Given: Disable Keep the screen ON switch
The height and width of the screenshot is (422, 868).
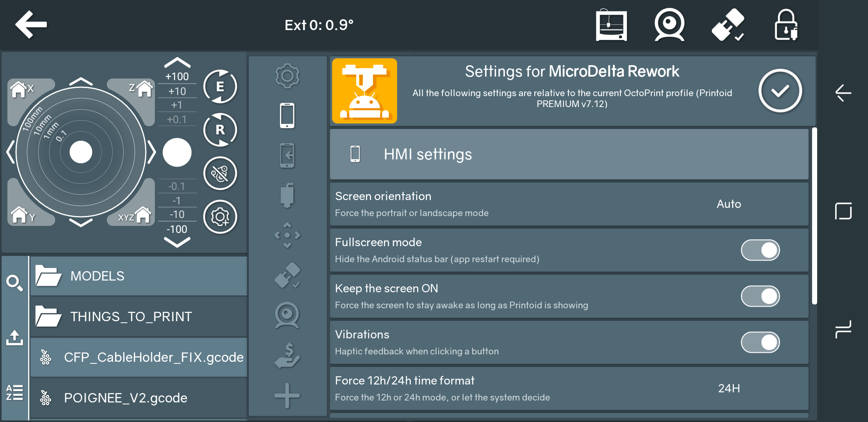Looking at the screenshot, I should (x=760, y=296).
